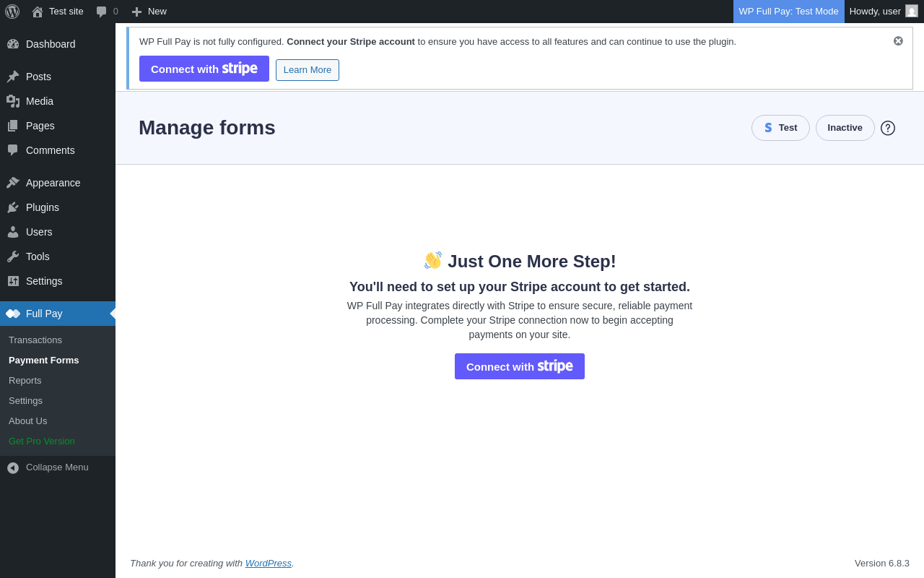The width and height of the screenshot is (924, 578).
Task: Click the Posts pushpin icon
Action: pos(13,77)
